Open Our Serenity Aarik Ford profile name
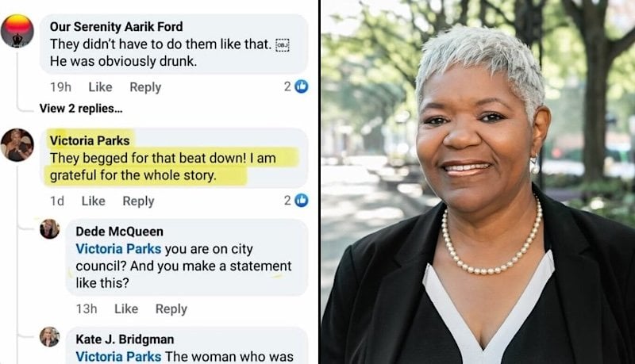The width and height of the screenshot is (635, 364). 116,27
